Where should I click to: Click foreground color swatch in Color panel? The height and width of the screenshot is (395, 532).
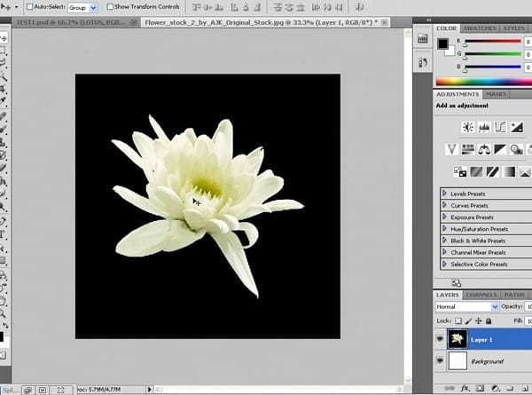[x=442, y=43]
